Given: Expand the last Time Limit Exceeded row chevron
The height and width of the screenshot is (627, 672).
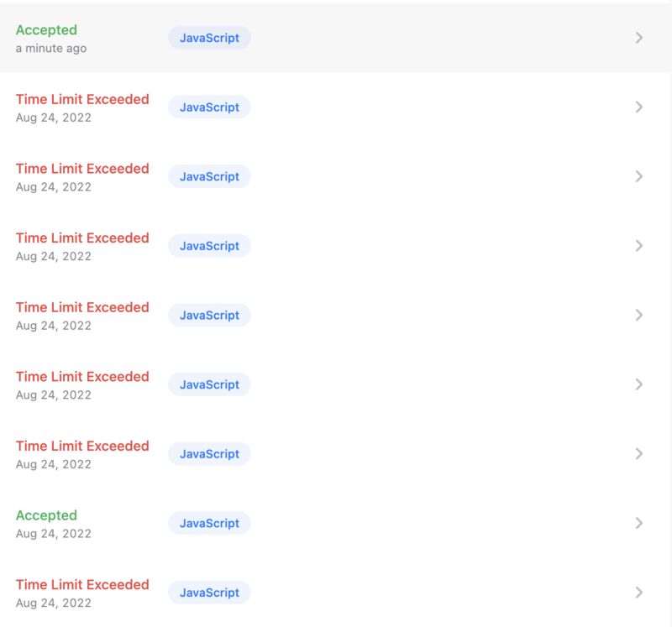Looking at the screenshot, I should (638, 593).
